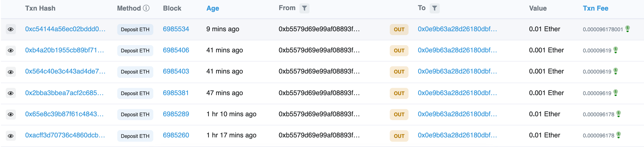Show details of 0xacff3d transaction using eye icon
Viewport: 644px width, 147px height.
(x=11, y=136)
